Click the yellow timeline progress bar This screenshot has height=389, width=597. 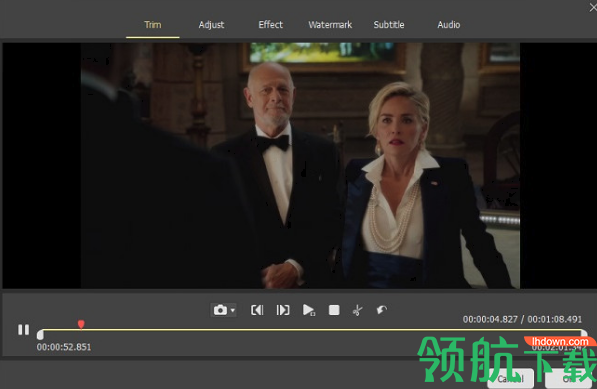[x=312, y=330]
